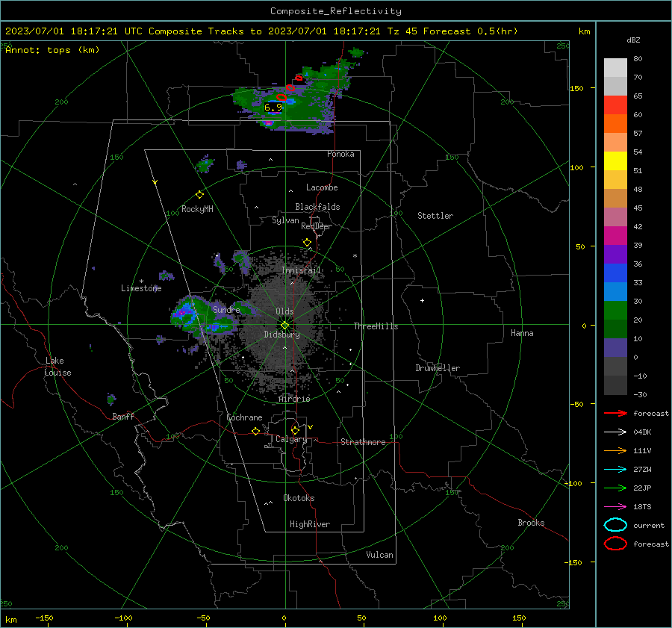Click the 33 dBZ blue color swatch
Image resolution: width=672 pixels, height=628 pixels.
click(x=615, y=273)
